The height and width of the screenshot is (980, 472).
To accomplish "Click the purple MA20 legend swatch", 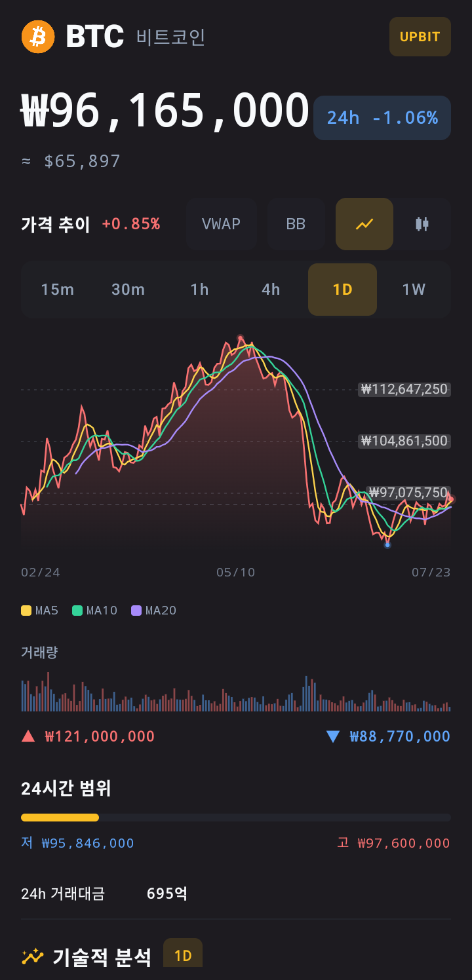I will pos(136,611).
